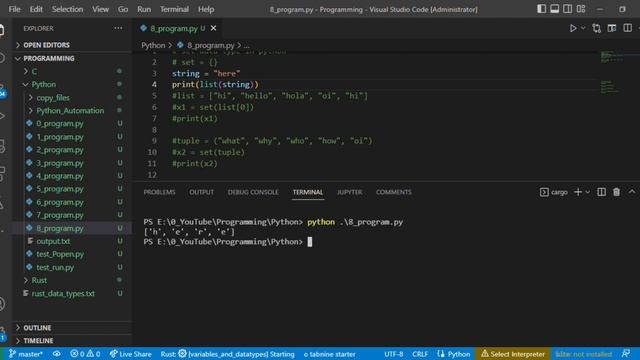Open the Selection menu
The image size is (640, 360).
[67, 9]
